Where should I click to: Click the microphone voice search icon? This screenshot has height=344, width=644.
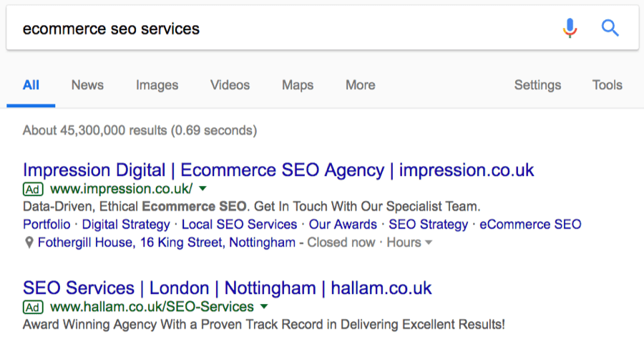[570, 29]
